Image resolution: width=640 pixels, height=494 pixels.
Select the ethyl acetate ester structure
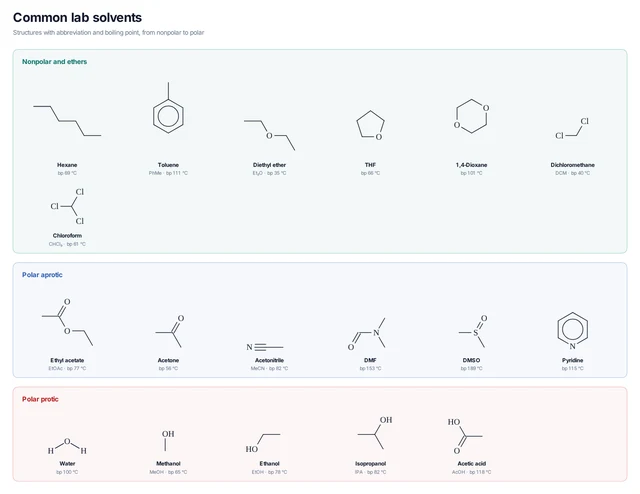tap(67, 322)
